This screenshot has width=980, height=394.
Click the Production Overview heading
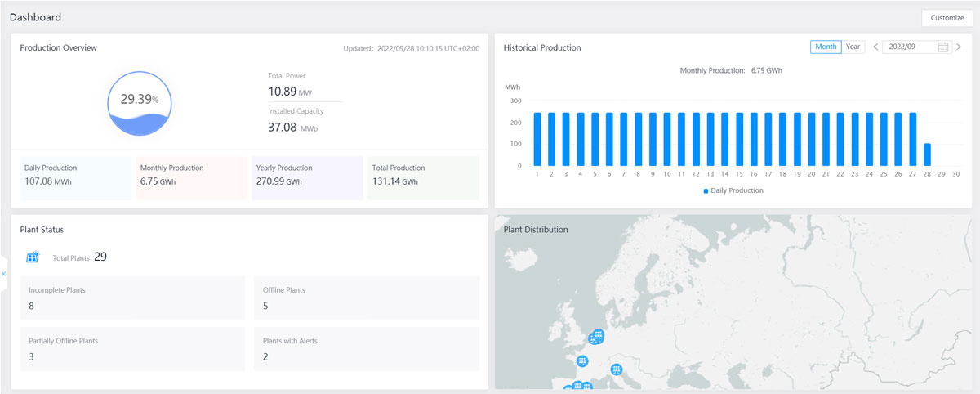58,47
